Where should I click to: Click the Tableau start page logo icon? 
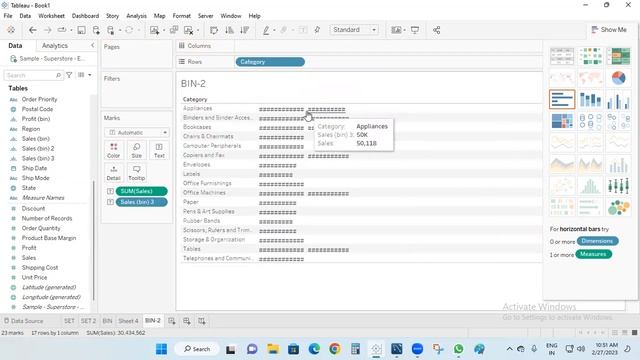(11, 30)
